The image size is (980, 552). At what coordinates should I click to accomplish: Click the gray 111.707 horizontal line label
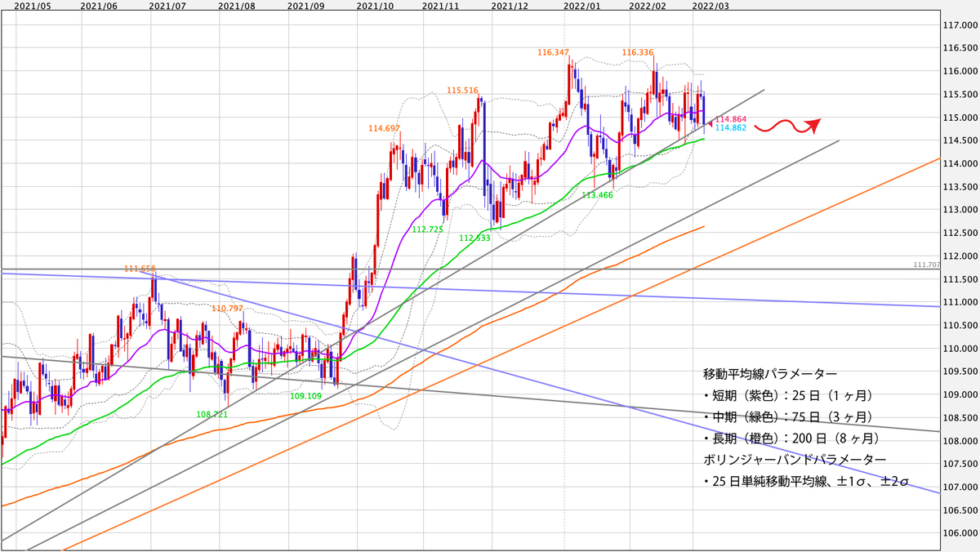tap(926, 265)
